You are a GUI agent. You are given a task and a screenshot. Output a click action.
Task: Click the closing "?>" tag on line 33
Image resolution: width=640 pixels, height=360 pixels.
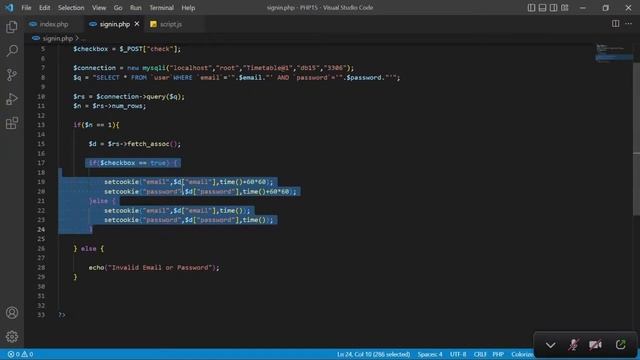(x=62, y=315)
